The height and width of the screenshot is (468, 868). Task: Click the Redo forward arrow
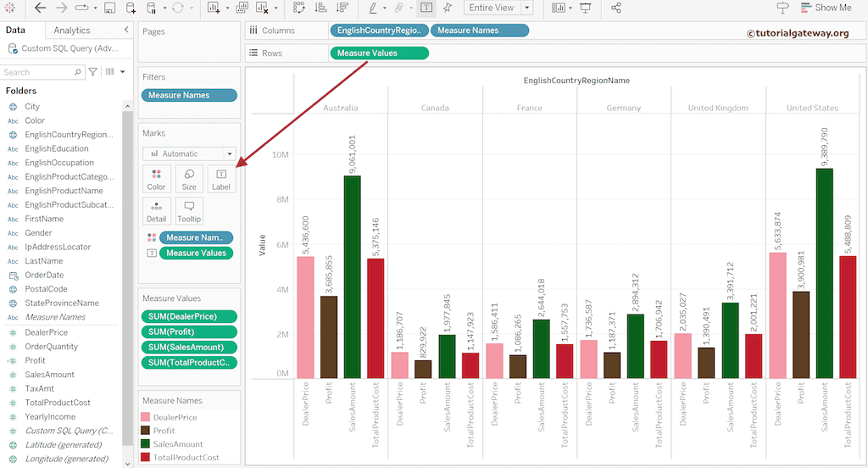point(61,8)
